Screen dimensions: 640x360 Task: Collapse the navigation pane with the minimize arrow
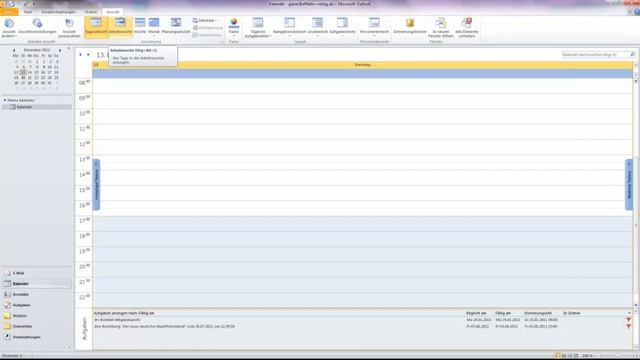tap(68, 49)
